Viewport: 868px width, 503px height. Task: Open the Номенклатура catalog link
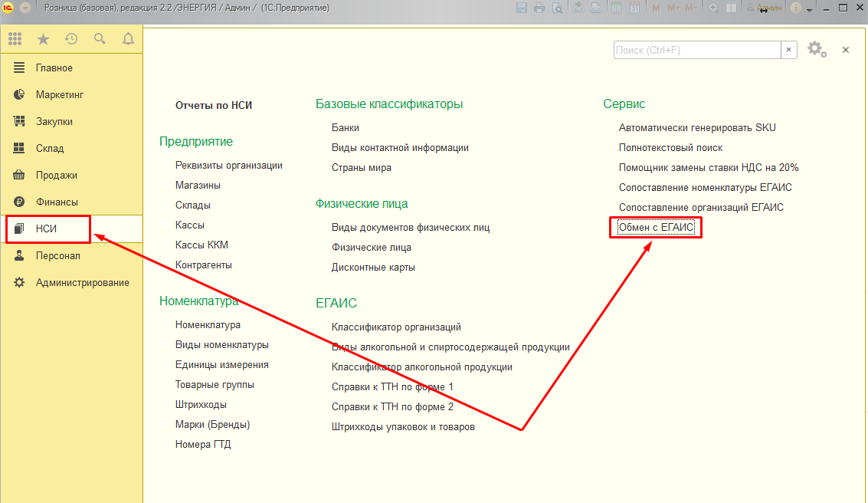click(208, 324)
